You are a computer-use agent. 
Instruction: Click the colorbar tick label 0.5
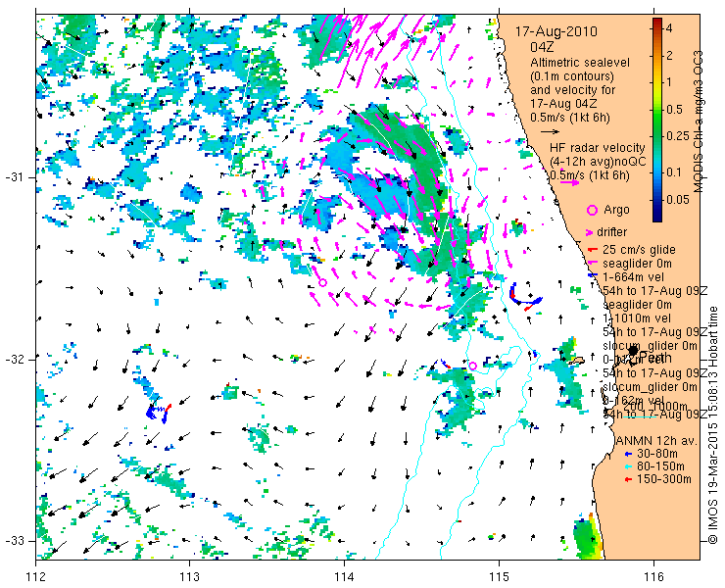[674, 110]
